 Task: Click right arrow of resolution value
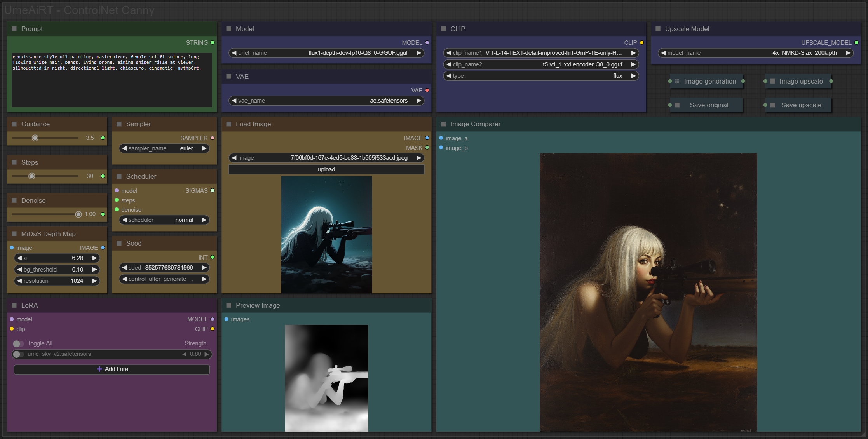(94, 281)
